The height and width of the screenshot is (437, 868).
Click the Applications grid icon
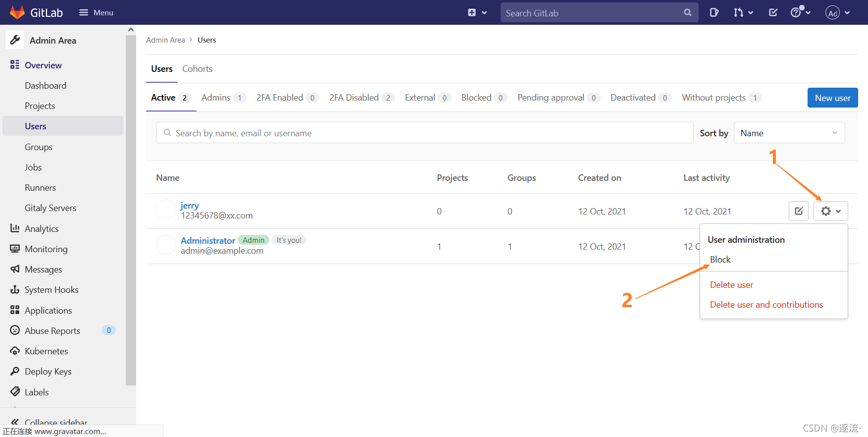pyautogui.click(x=15, y=310)
